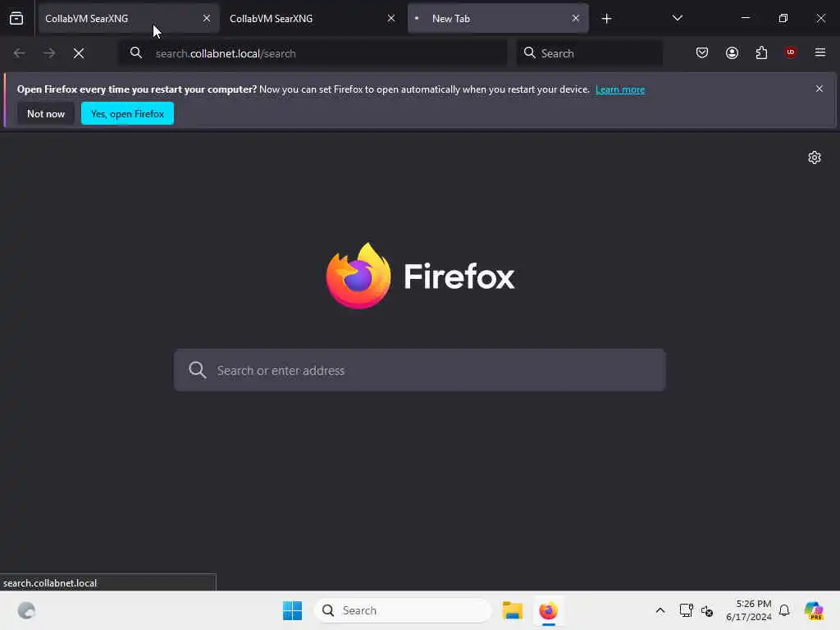Open new tab personalize gear icon
This screenshot has height=630, width=840.
[x=815, y=157]
